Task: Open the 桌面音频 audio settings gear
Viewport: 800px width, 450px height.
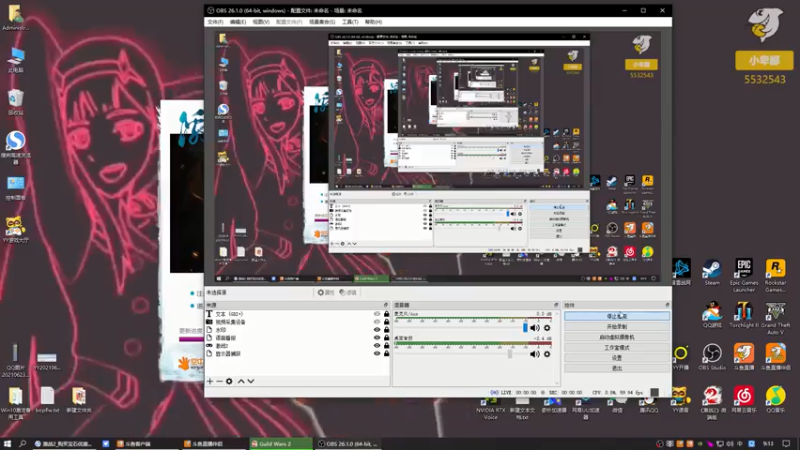Action: 547,354
